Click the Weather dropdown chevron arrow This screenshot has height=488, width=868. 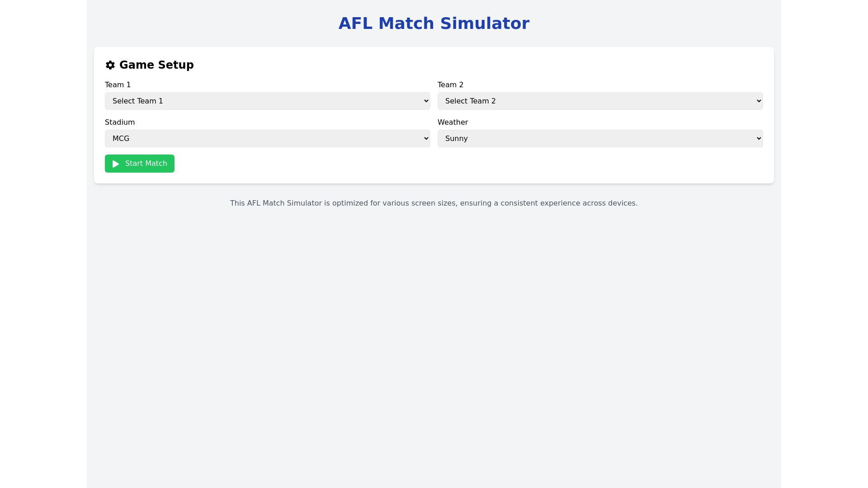[759, 139]
